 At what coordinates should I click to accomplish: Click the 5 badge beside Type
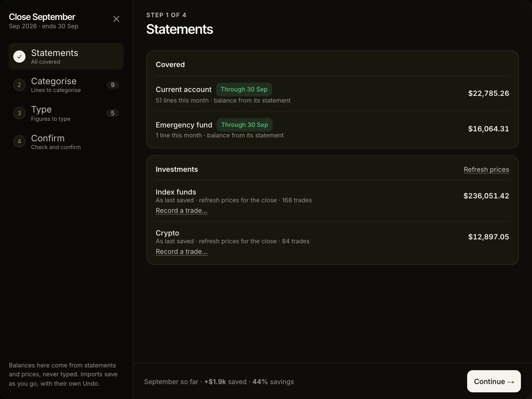click(113, 113)
